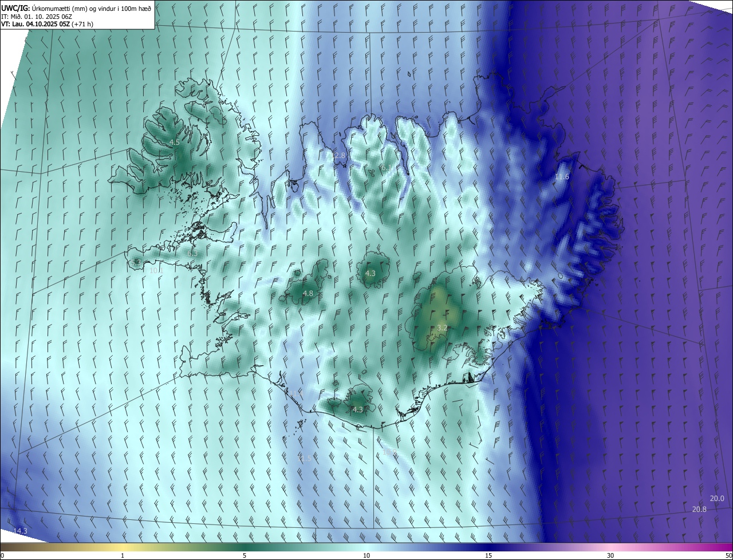
Task: Click the 3.2 value on Vatnajökull glacier
Action: tap(442, 328)
